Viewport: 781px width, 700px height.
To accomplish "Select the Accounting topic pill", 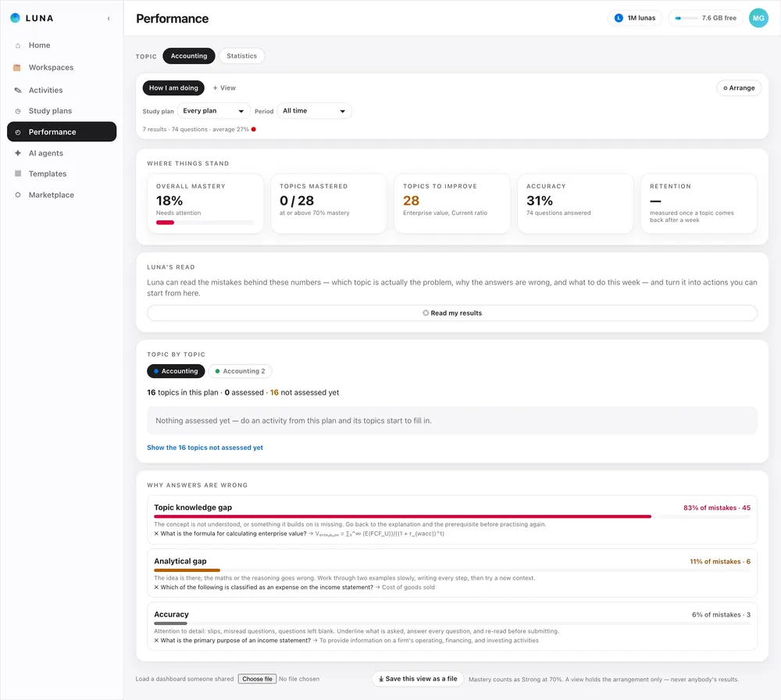I will click(x=189, y=55).
